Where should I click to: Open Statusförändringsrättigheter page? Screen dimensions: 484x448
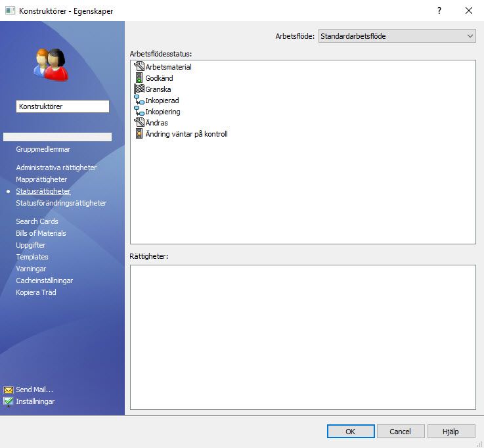61,203
